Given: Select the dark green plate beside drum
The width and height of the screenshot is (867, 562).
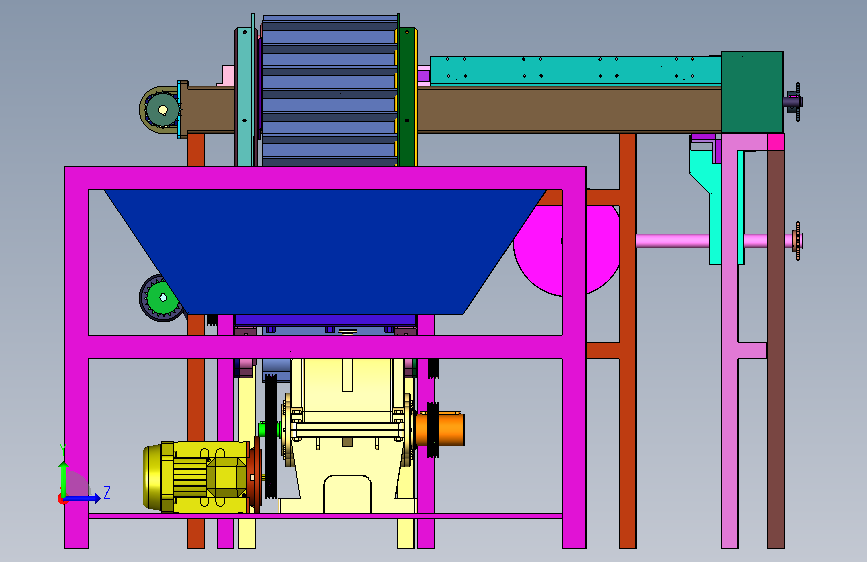Looking at the screenshot, I should pyautogui.click(x=408, y=97).
